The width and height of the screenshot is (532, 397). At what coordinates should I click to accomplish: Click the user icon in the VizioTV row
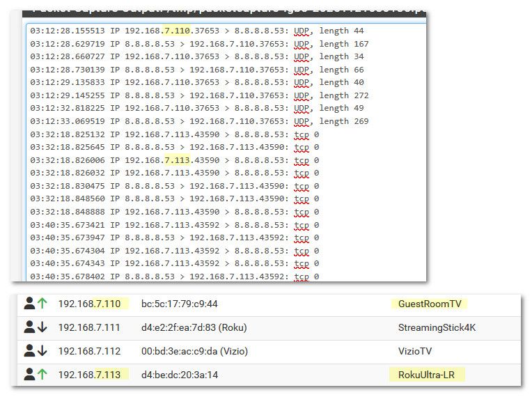[x=29, y=351]
